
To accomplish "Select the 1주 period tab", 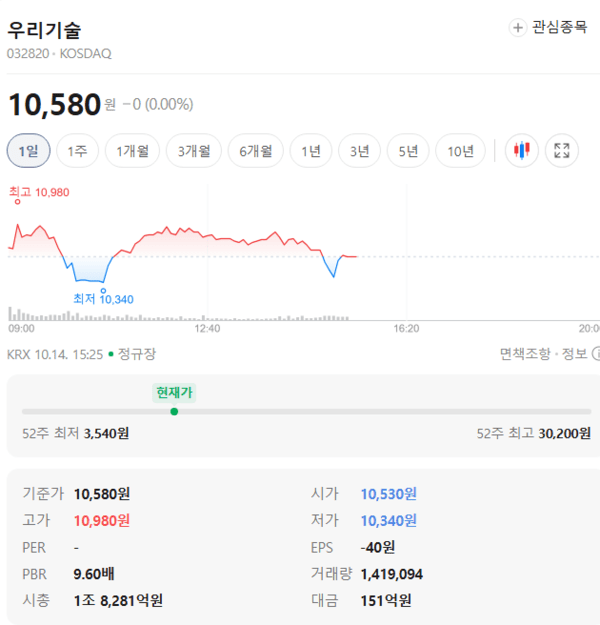I will tap(77, 151).
